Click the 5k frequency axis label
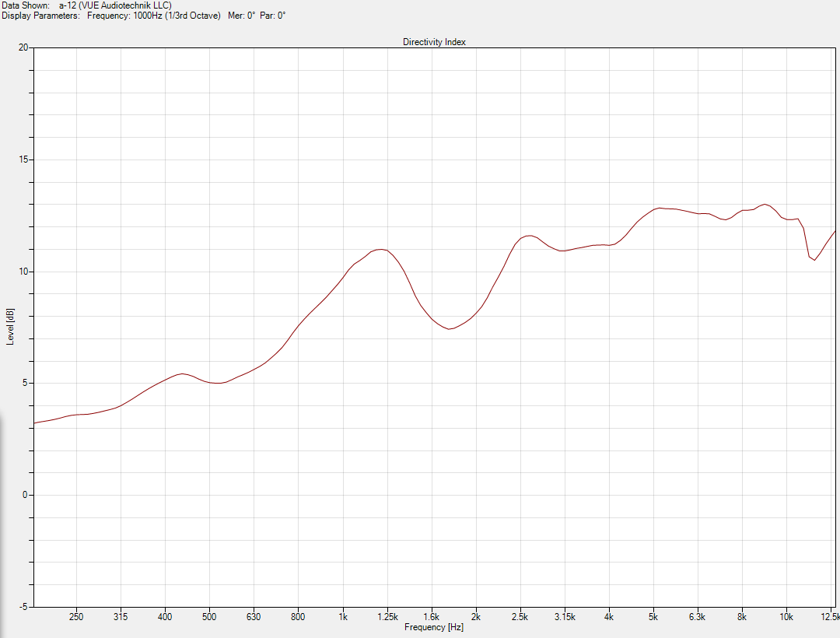 click(653, 616)
